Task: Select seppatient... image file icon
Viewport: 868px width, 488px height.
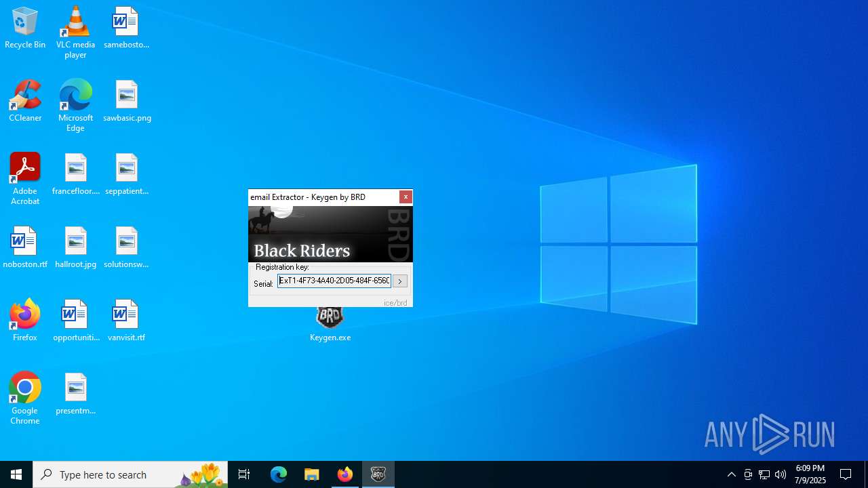Action: 126,175
